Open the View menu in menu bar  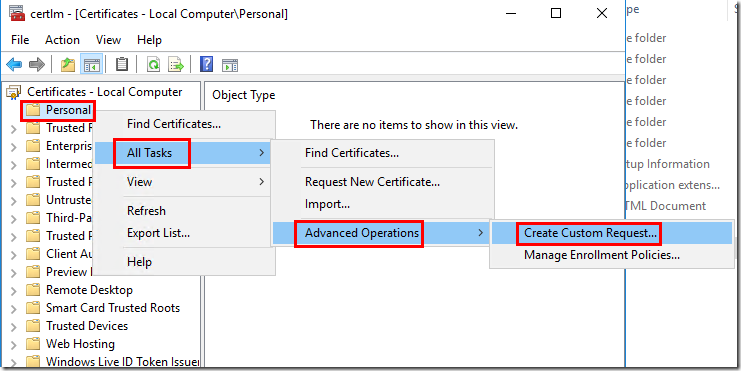coord(108,40)
